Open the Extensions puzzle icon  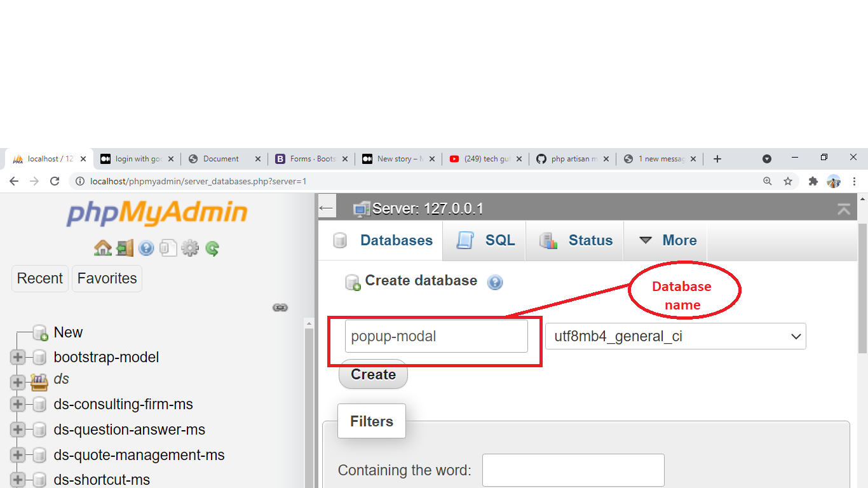[x=813, y=181]
